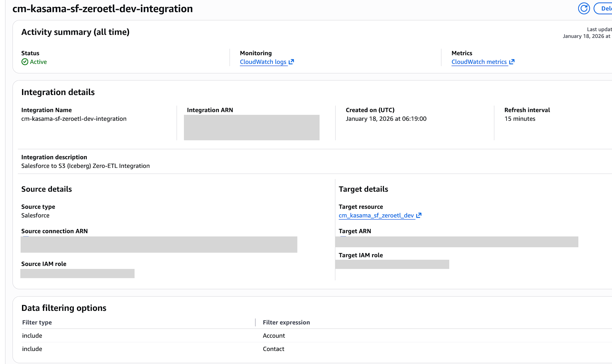612x364 pixels.
Task: Open the external link icon next to target resource
Action: (x=419, y=215)
